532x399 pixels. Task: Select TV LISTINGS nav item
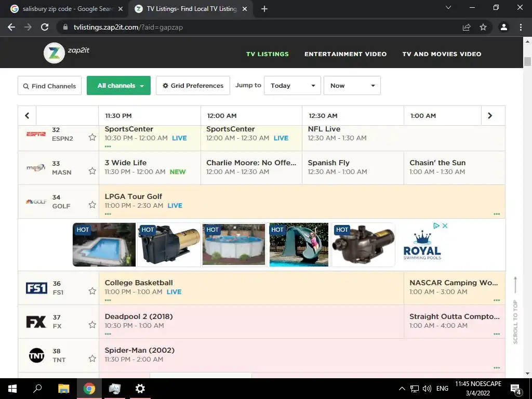point(268,54)
